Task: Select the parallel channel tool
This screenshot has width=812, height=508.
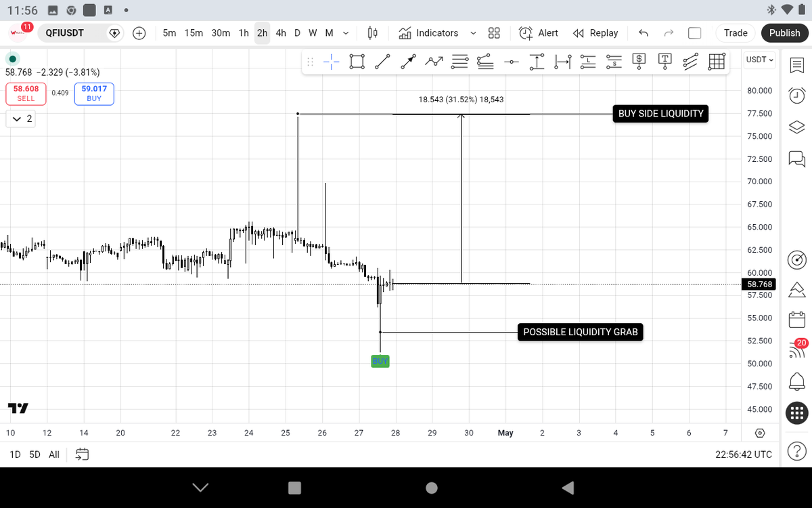Action: click(x=690, y=62)
